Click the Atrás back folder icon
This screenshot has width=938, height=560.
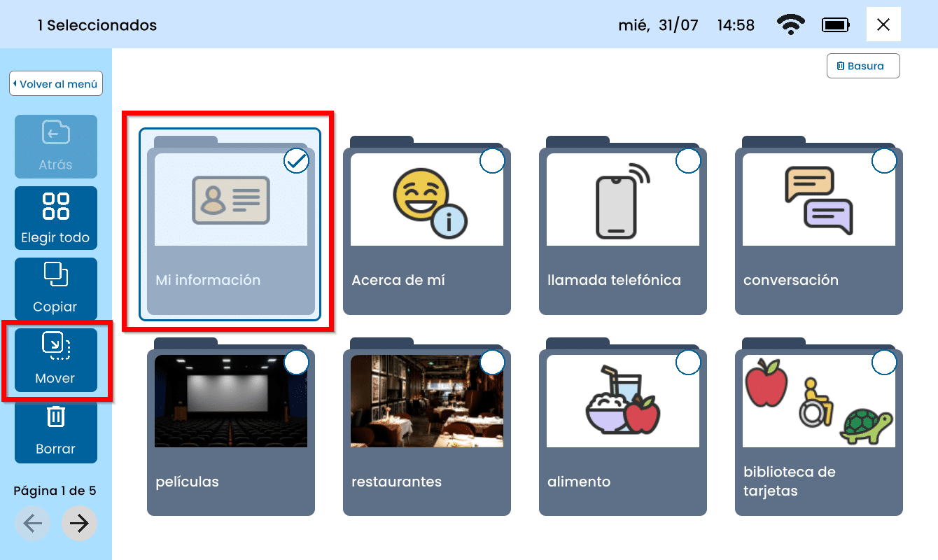[56, 134]
